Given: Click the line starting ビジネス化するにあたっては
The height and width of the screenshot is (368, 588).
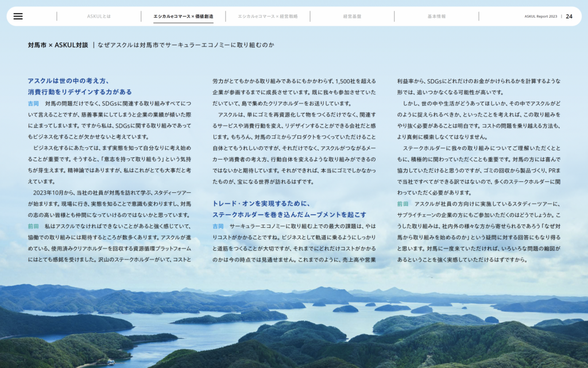Looking at the screenshot, I should [112, 148].
